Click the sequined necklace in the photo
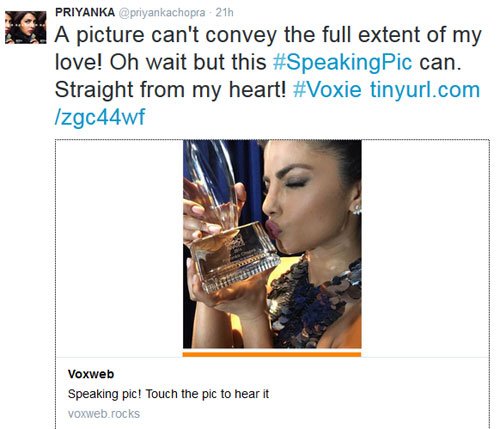The width and height of the screenshot is (500, 429). [x=315, y=300]
